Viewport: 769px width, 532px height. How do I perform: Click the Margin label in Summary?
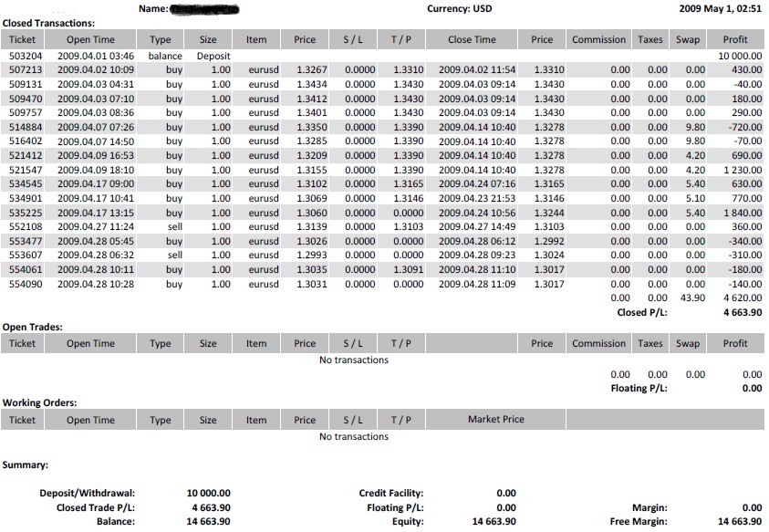[649, 507]
